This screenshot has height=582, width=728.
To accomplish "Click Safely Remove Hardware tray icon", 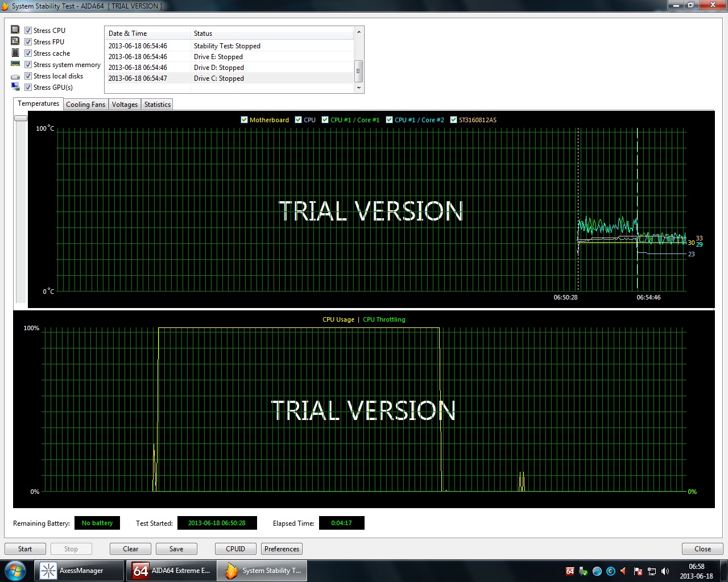I will click(x=583, y=571).
